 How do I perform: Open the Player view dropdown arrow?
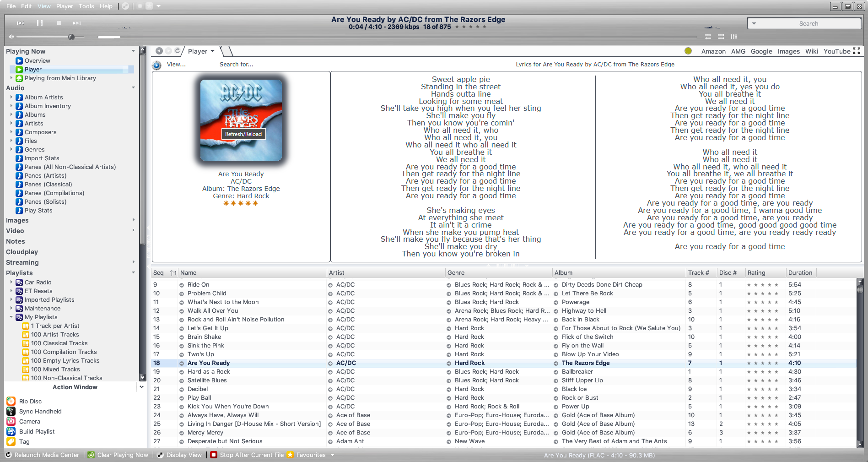213,51
